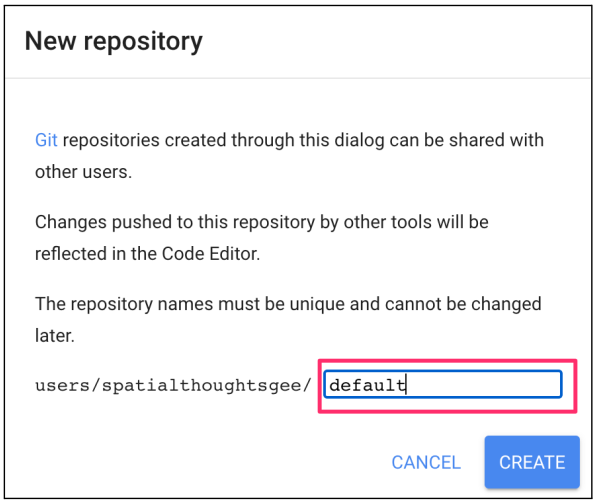Click the word 'default' in the field
Image resolution: width=597 pixels, height=503 pixels.
(x=367, y=385)
